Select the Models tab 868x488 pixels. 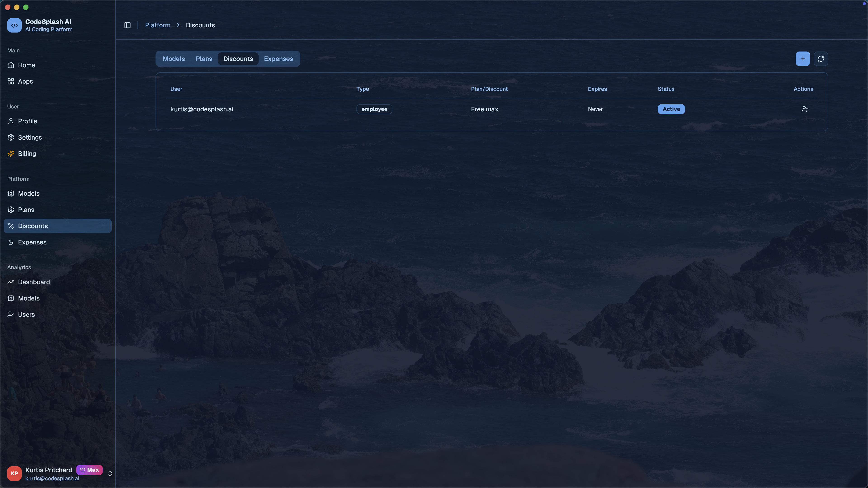(174, 59)
